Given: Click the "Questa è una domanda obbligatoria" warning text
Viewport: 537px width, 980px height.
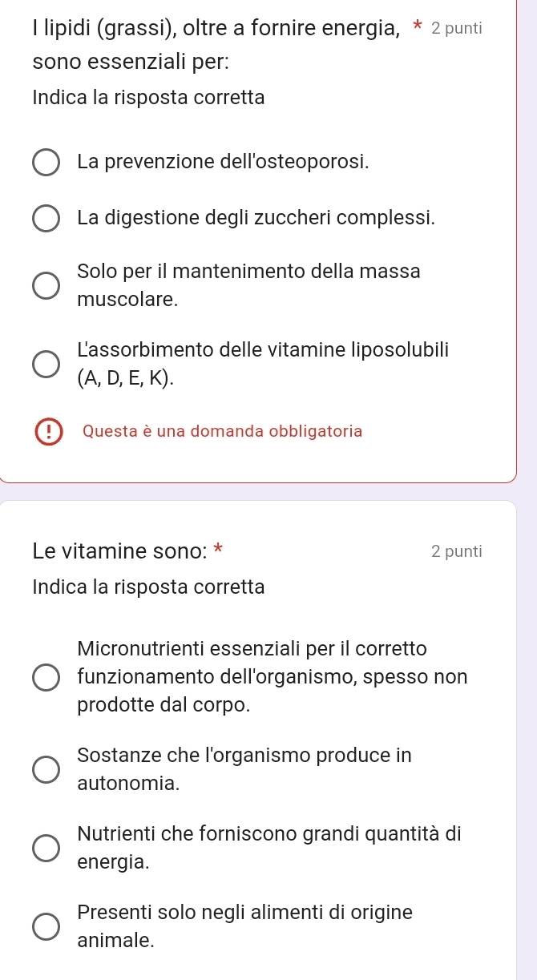Looking at the screenshot, I should tap(222, 432).
